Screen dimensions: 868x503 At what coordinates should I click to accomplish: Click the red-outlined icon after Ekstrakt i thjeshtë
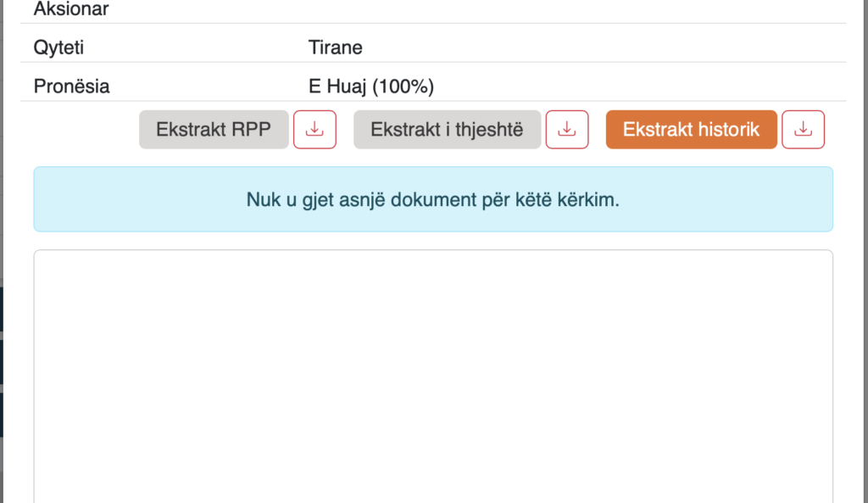(x=567, y=130)
